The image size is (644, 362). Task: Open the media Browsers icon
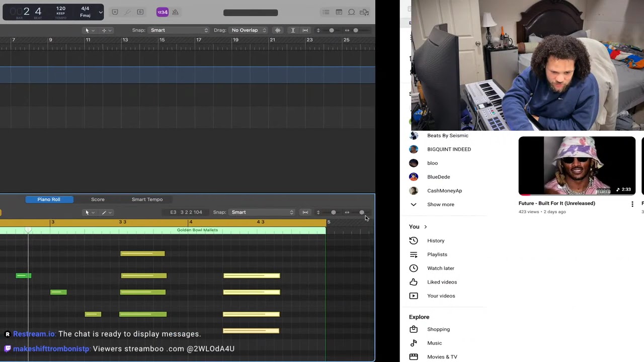tap(364, 12)
